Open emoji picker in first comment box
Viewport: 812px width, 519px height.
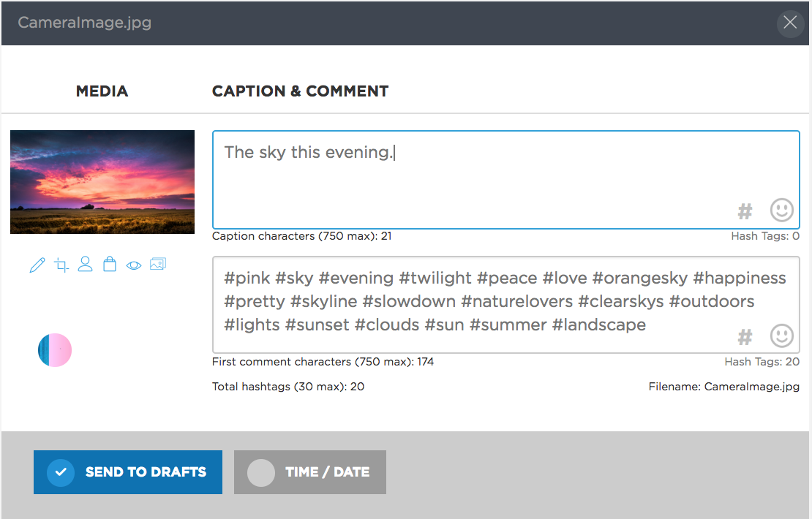(781, 336)
